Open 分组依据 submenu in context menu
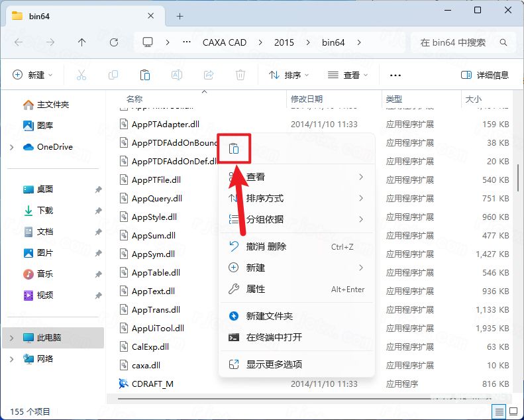This screenshot has height=420, width=524. (x=296, y=219)
